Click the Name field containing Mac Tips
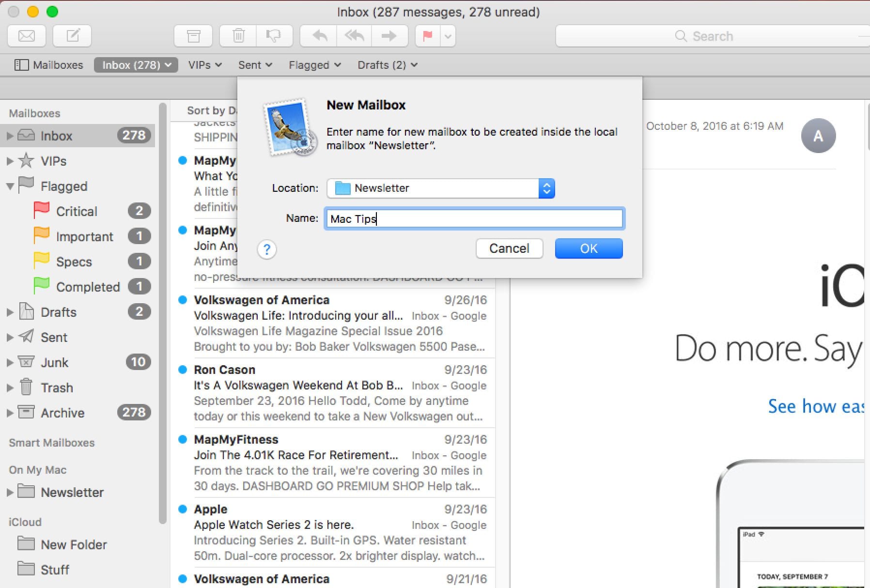 point(474,219)
